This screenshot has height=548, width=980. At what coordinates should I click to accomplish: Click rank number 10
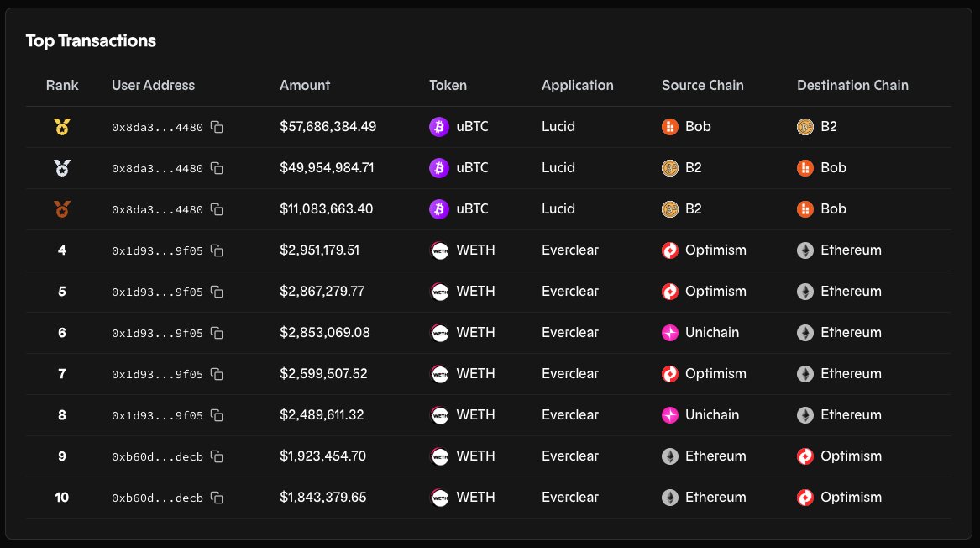click(x=62, y=498)
